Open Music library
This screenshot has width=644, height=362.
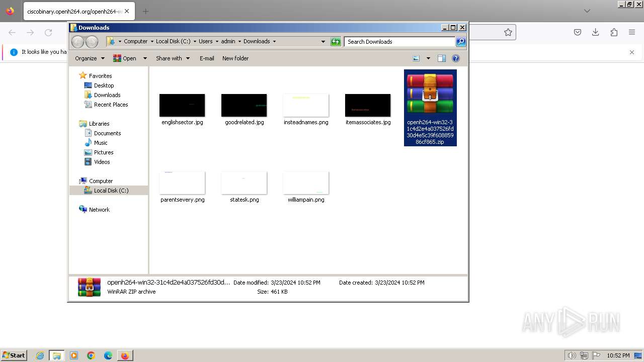click(101, 143)
